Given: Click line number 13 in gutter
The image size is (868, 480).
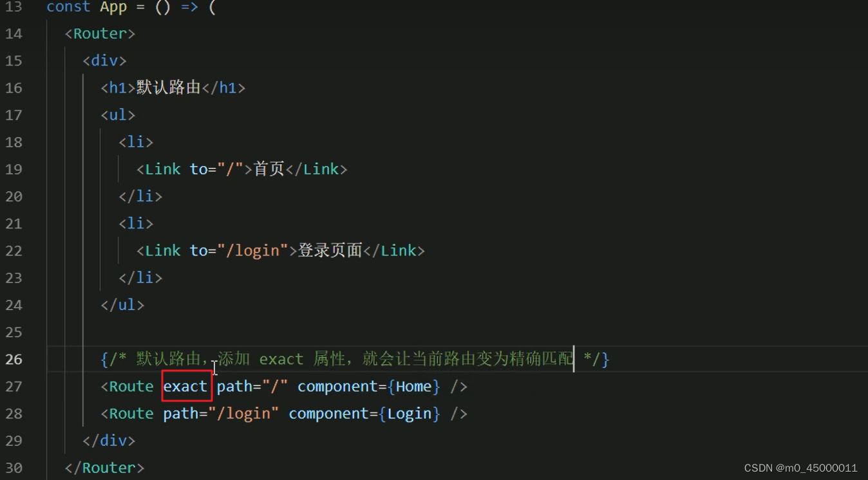Looking at the screenshot, I should (x=14, y=7).
